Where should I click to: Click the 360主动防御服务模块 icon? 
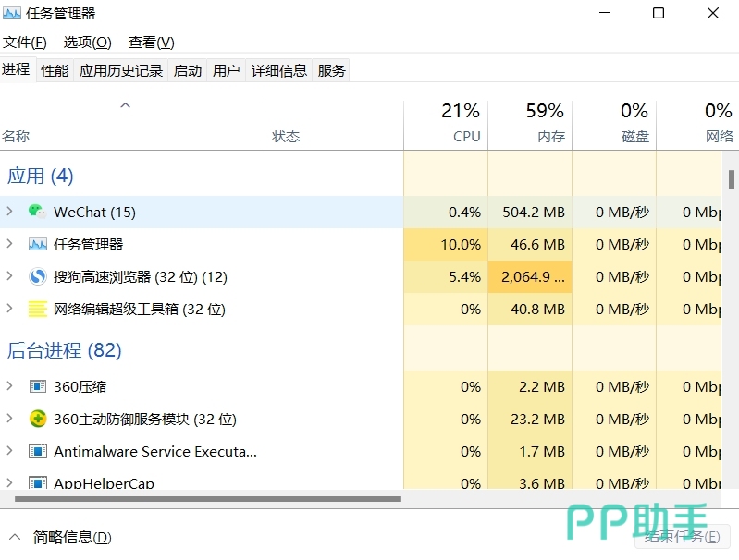(37, 419)
